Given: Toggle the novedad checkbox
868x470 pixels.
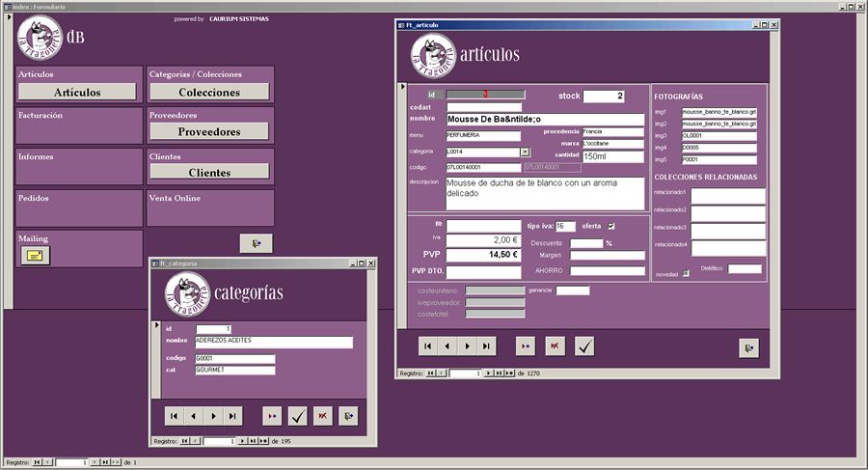Looking at the screenshot, I should (x=686, y=274).
